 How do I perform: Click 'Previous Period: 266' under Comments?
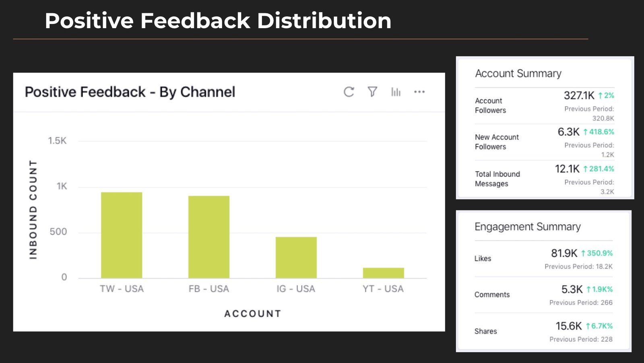point(581,303)
